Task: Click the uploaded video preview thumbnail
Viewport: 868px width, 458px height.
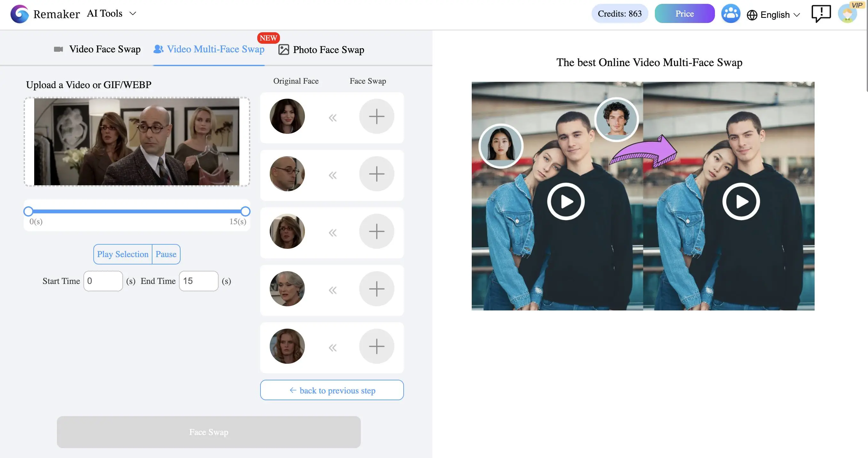Action: 137,142
